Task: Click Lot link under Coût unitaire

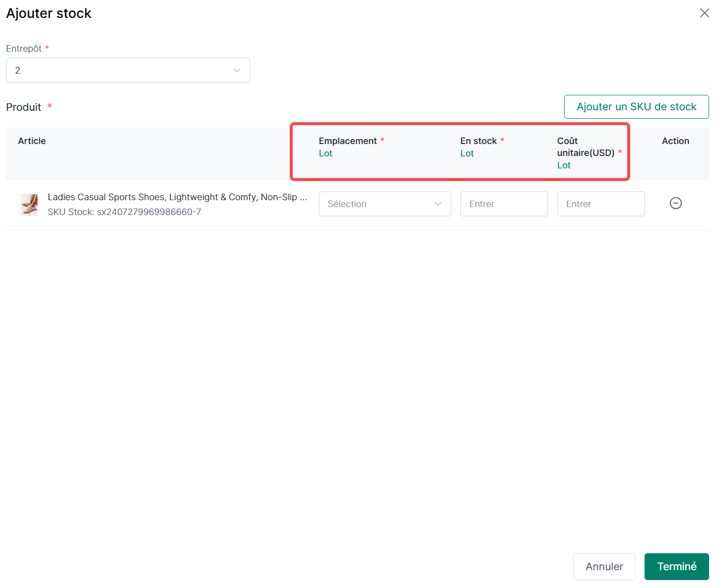Action: tap(564, 165)
